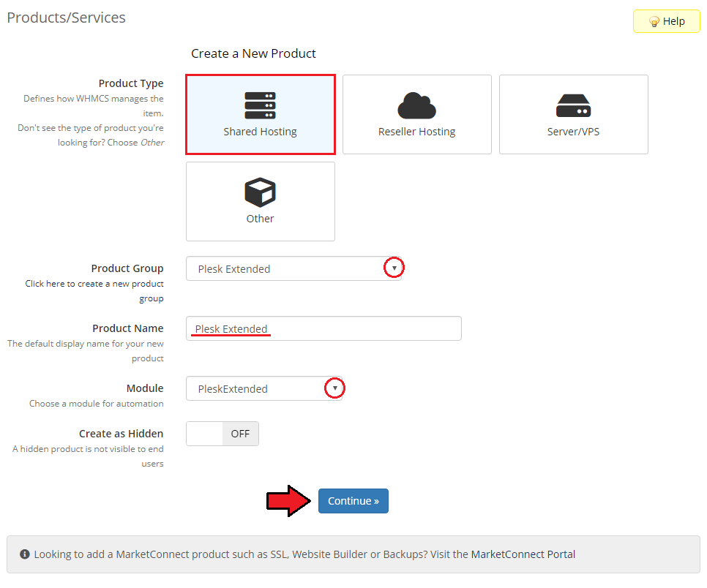Image resolution: width=707 pixels, height=588 pixels.
Task: Open the Product Group dropdown
Action: click(x=293, y=268)
